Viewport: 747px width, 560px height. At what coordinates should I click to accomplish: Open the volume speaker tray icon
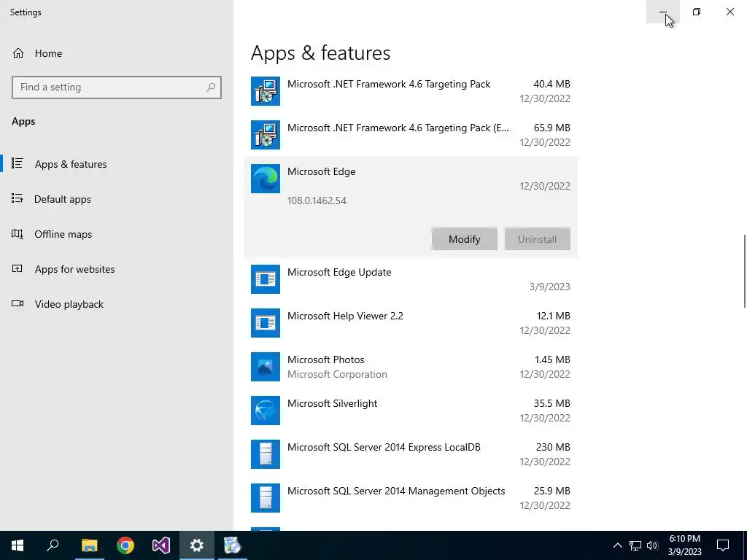(x=652, y=545)
